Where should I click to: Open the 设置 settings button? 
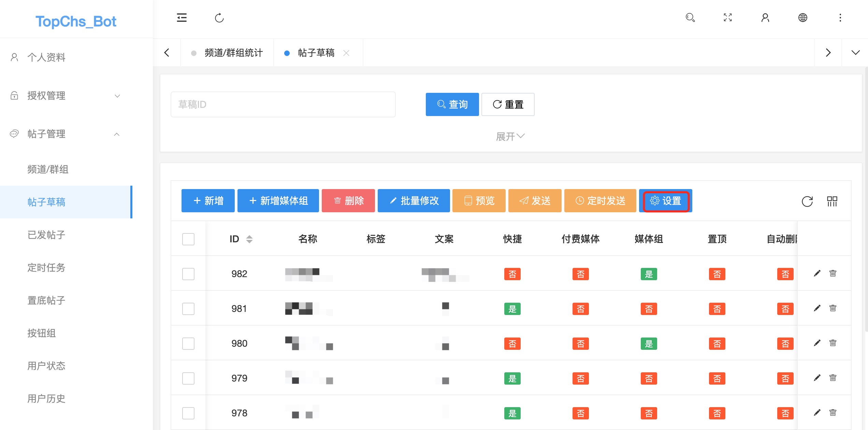pos(666,201)
